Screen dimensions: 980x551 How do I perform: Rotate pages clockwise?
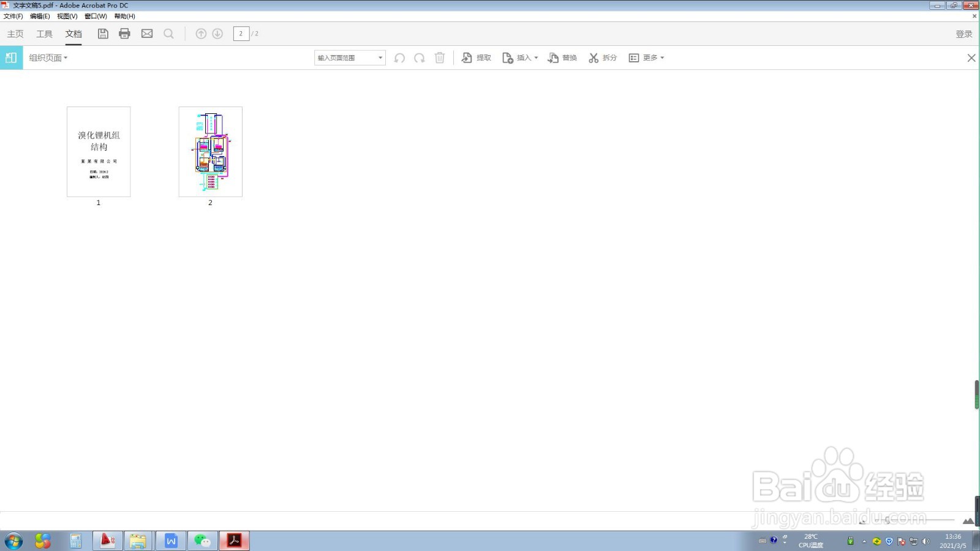pyautogui.click(x=420, y=58)
